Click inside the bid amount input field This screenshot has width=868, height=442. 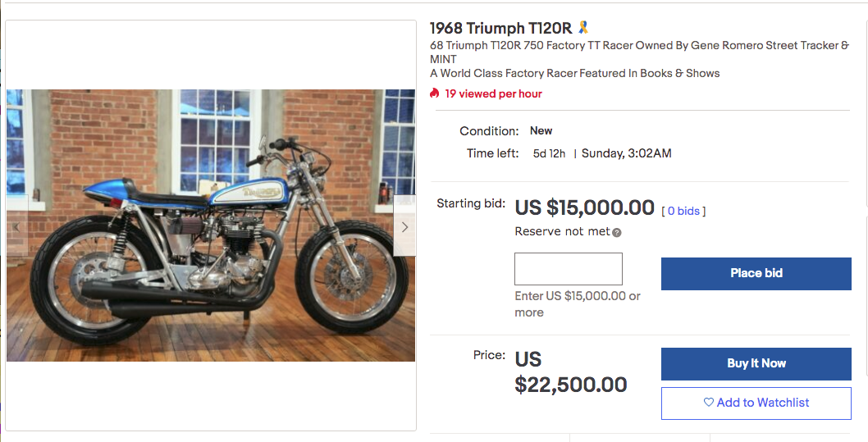tap(568, 269)
